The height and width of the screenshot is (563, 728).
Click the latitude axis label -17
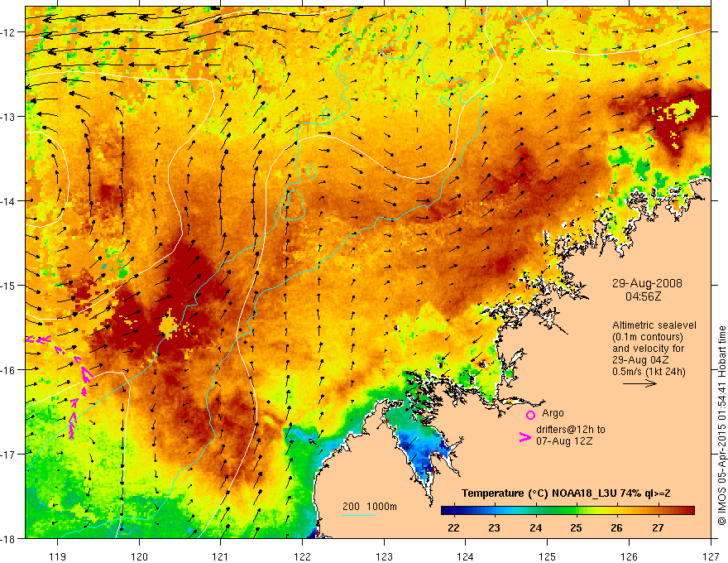pos(8,455)
